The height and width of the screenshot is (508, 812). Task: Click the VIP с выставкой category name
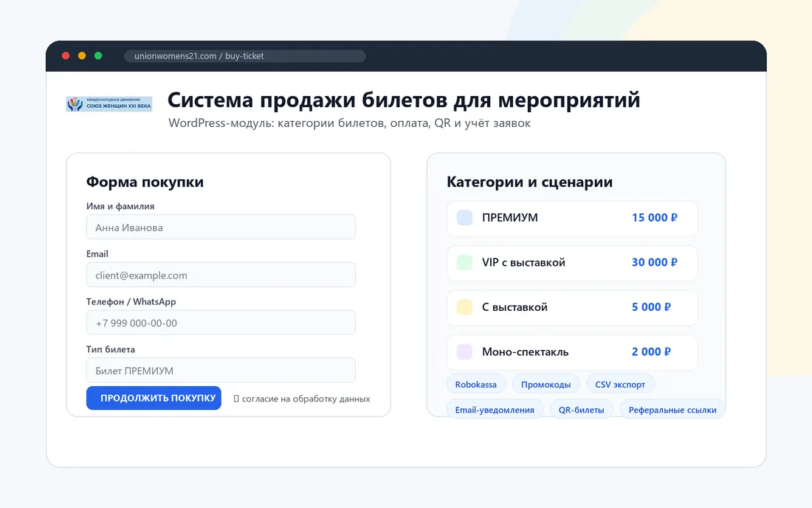click(x=523, y=263)
